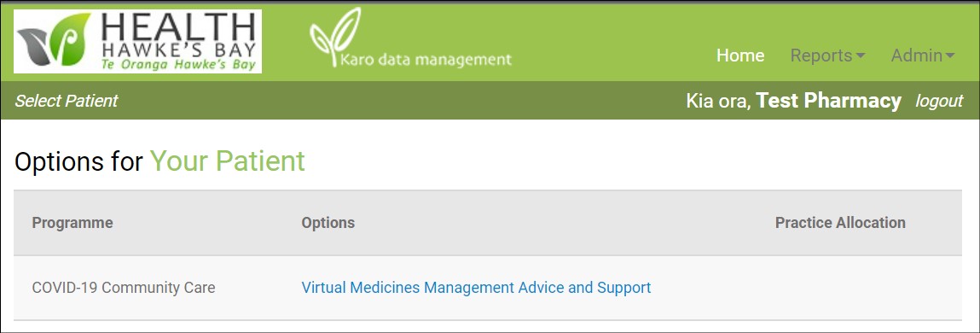Click the Kia ora greeting text
This screenshot has height=333, width=980.
point(719,102)
